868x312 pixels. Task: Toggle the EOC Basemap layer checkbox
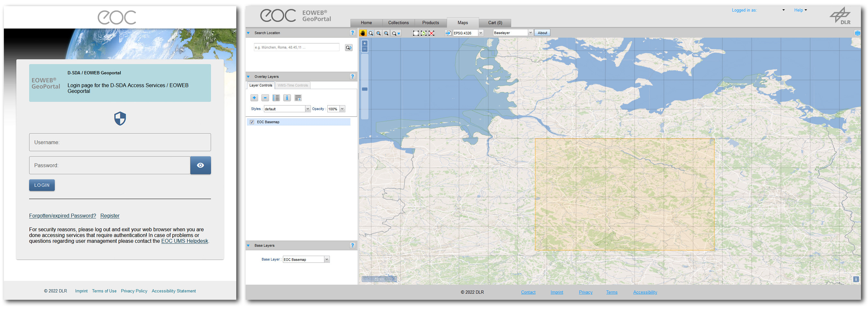(252, 122)
